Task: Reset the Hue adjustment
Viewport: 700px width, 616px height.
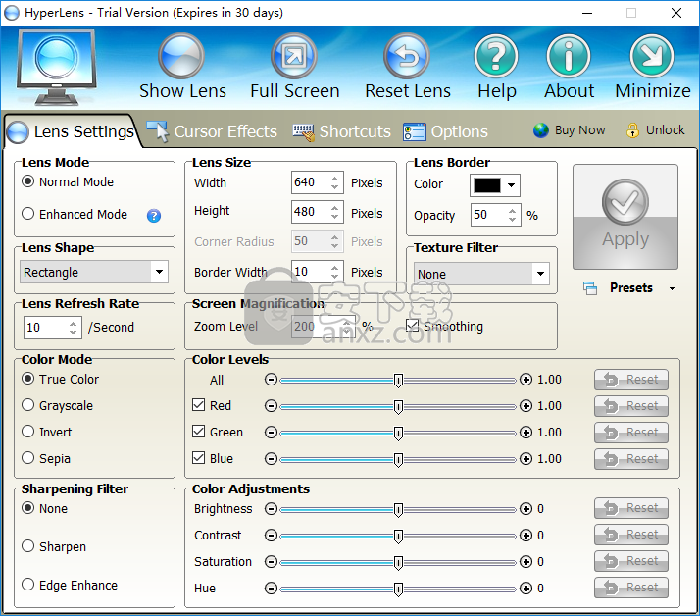Action: click(630, 588)
